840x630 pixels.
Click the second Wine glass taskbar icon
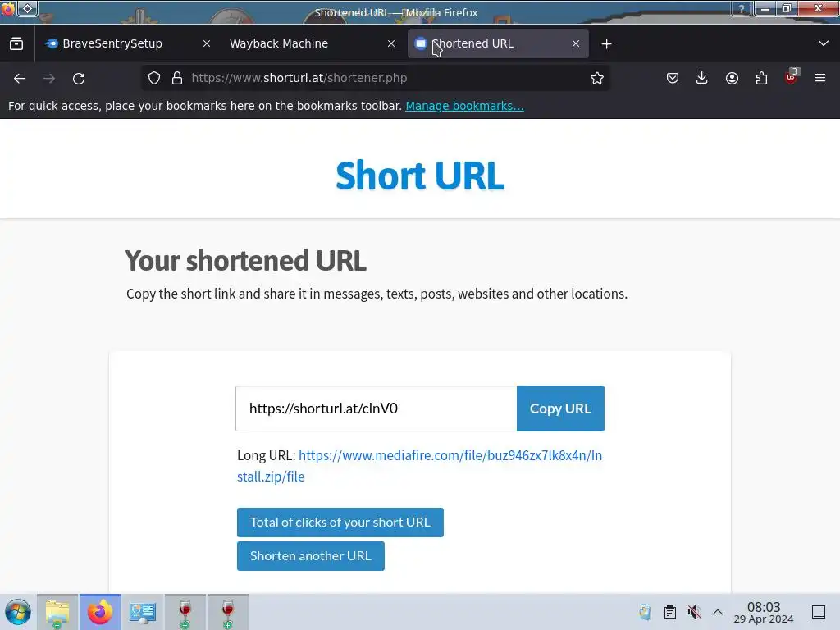click(x=228, y=612)
